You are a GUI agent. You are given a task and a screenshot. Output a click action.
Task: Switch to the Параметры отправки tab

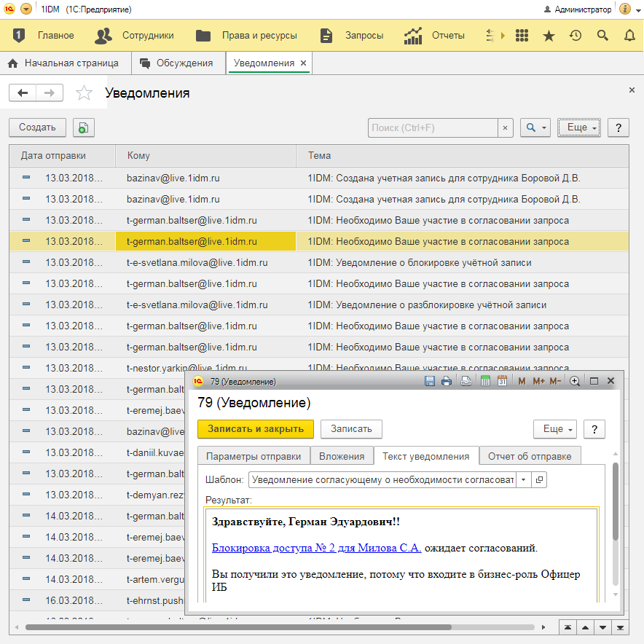pyautogui.click(x=253, y=456)
